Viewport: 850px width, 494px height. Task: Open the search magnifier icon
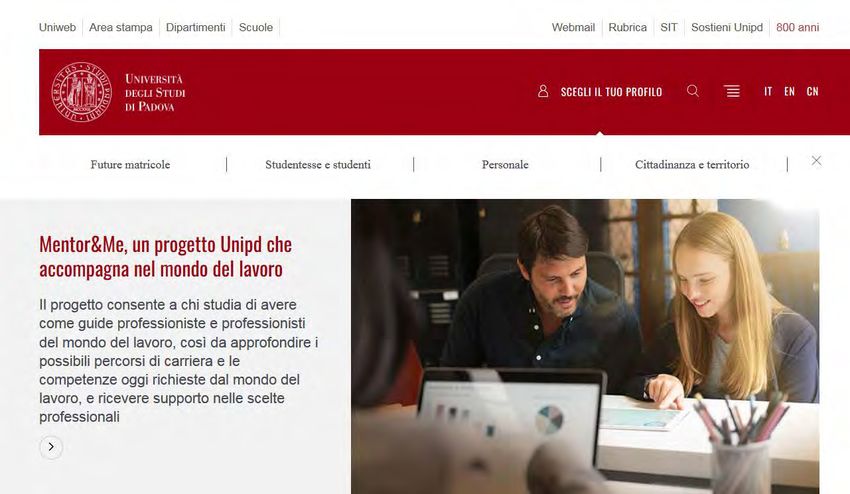pos(693,91)
